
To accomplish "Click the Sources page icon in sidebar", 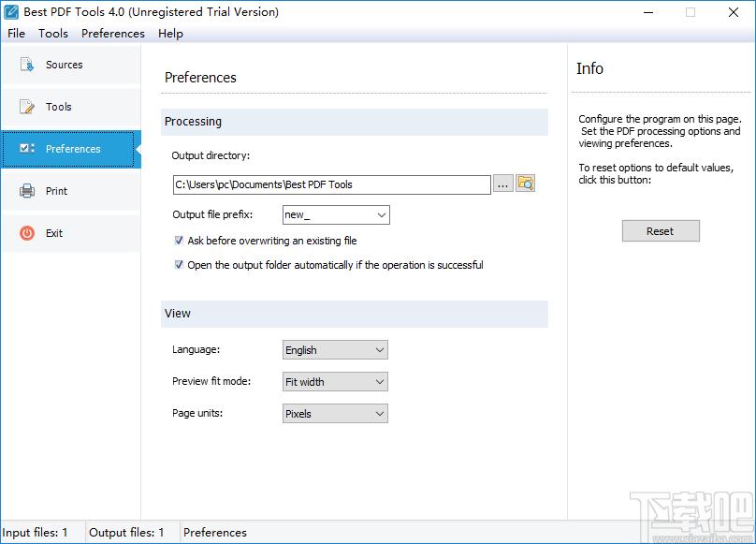I will click(26, 65).
